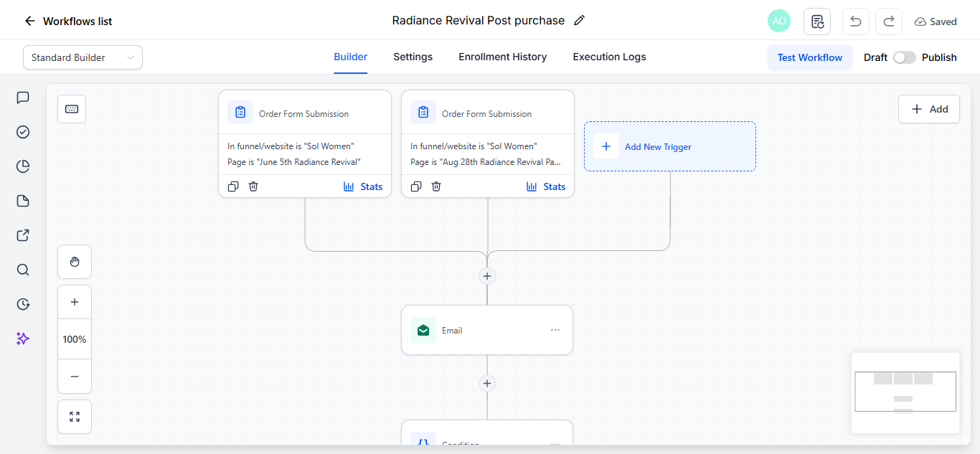Open the external link sidebar icon
The width and height of the screenshot is (980, 454).
coord(23,235)
